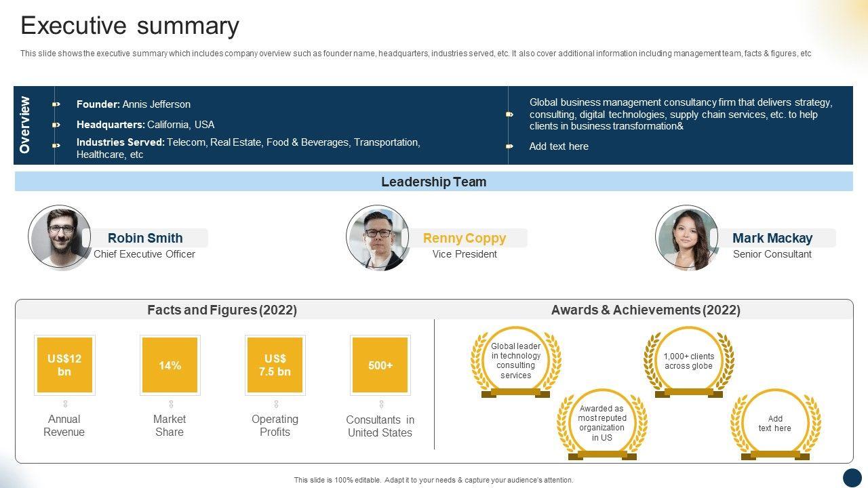The width and height of the screenshot is (868, 488).
Task: Click the bullet beside the consultancy firm description
Action: coord(509,115)
